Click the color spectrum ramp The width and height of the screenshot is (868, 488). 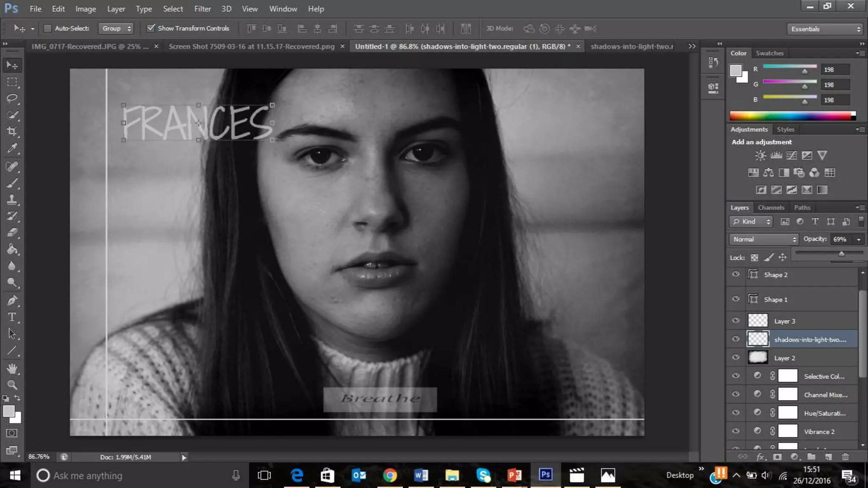790,116
